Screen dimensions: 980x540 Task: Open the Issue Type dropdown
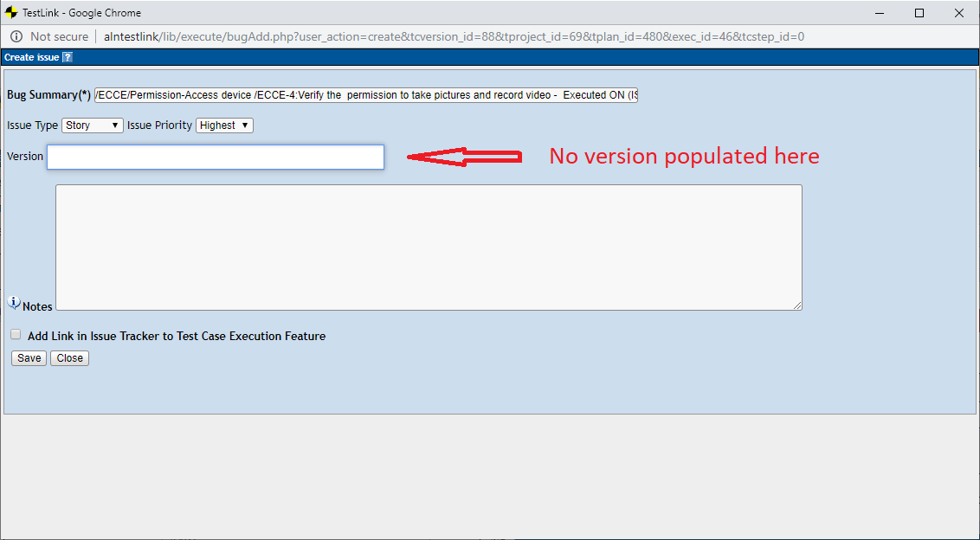(93, 125)
